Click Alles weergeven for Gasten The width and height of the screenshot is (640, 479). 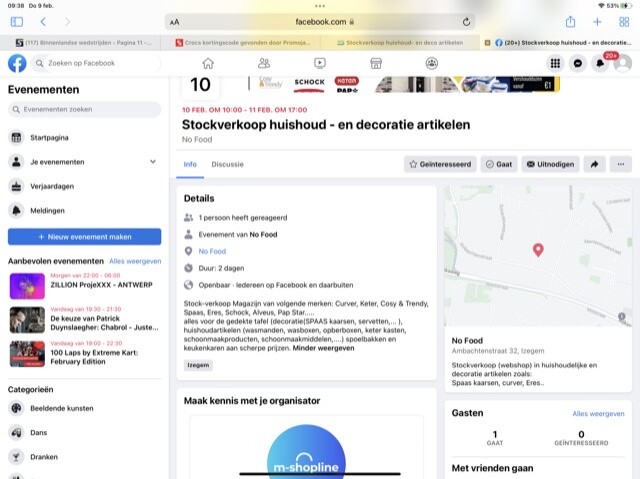(x=598, y=414)
